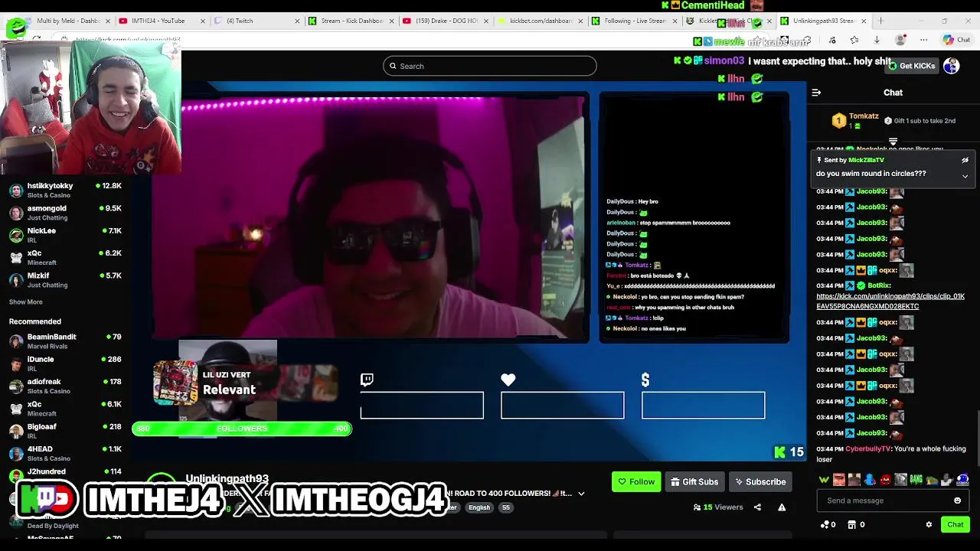Report the stream with warning triangle icon
980x551 pixels.
click(782, 507)
